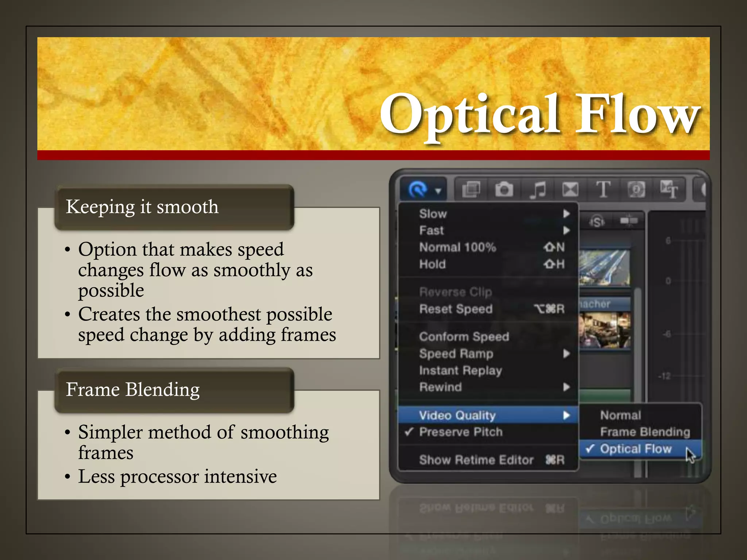Expand the Fast submenu
The width and height of the screenshot is (747, 560).
click(489, 230)
